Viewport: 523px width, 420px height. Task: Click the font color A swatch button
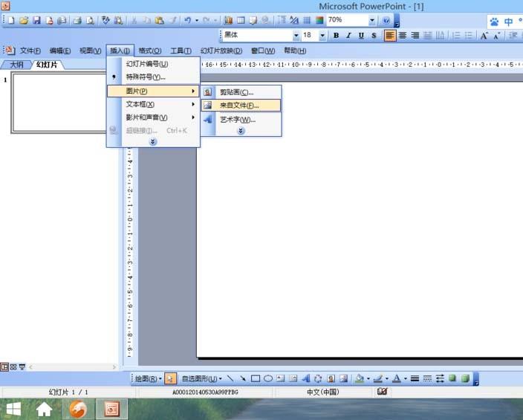tap(394, 378)
